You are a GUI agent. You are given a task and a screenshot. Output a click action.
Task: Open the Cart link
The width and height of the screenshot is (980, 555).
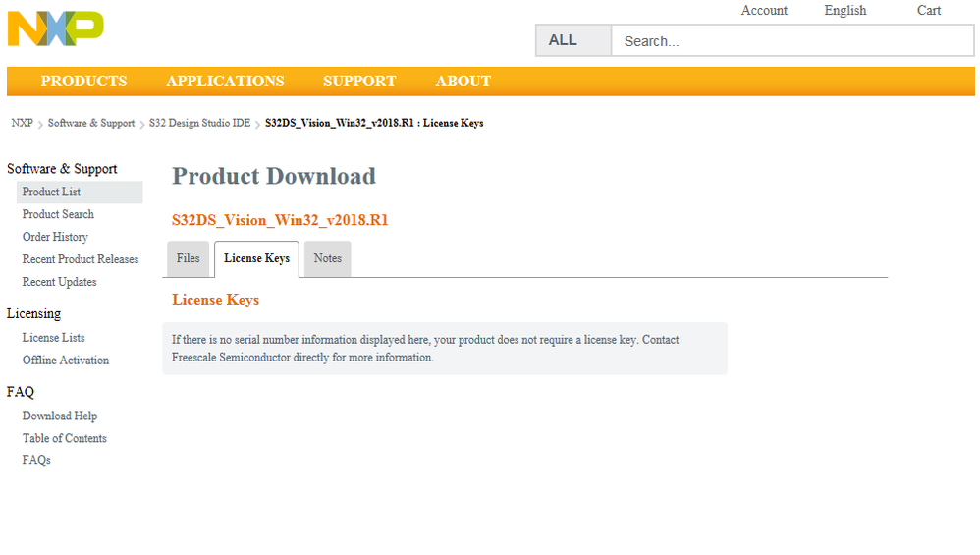[x=929, y=10]
